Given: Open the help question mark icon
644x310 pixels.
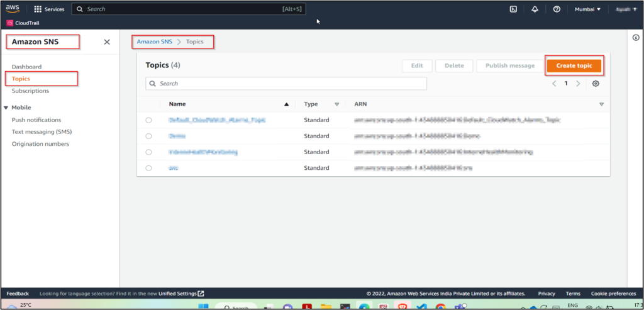Looking at the screenshot, I should [x=557, y=9].
